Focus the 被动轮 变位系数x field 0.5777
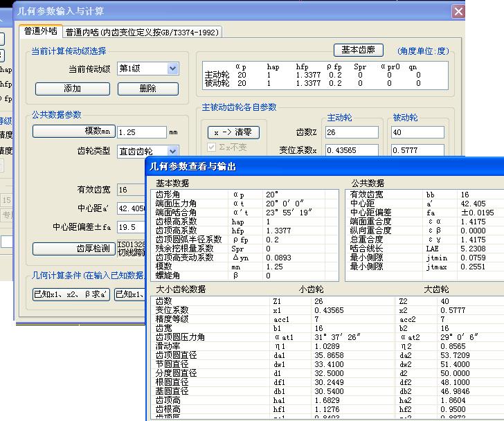 pyautogui.click(x=417, y=150)
